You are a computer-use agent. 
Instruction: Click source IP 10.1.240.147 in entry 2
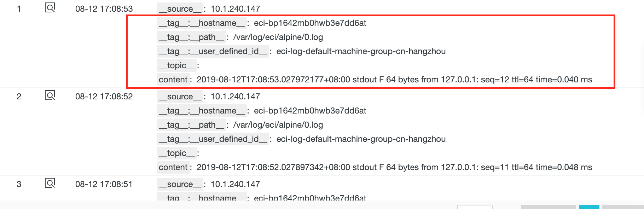[x=235, y=97]
